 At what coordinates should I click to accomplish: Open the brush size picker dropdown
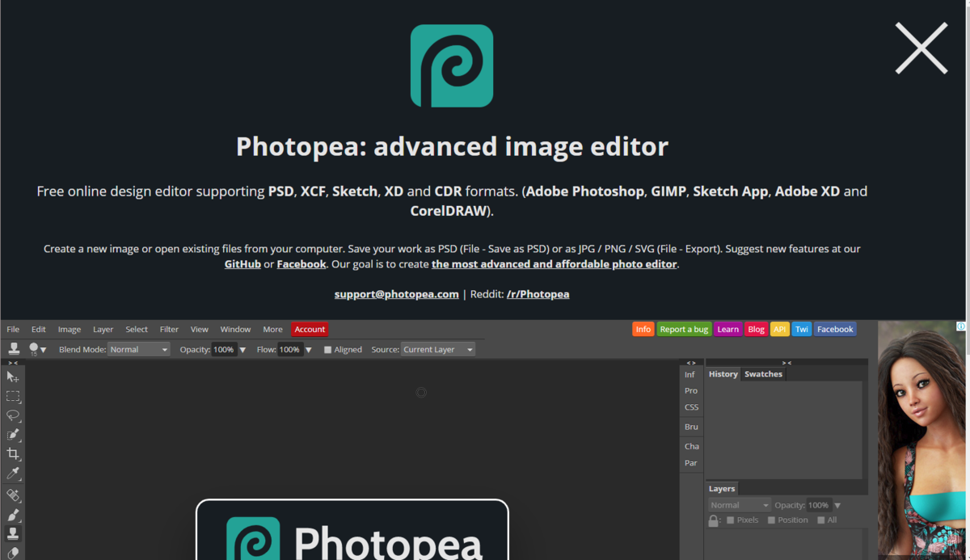(x=37, y=349)
